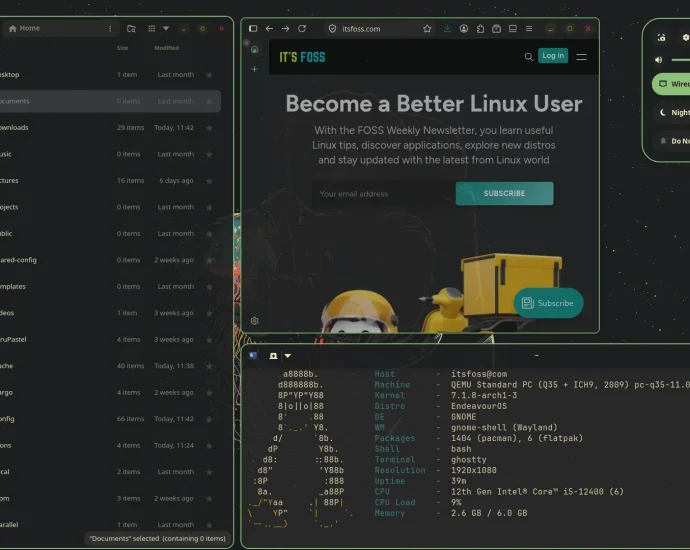
Task: Go forward in the browser
Action: (x=286, y=29)
